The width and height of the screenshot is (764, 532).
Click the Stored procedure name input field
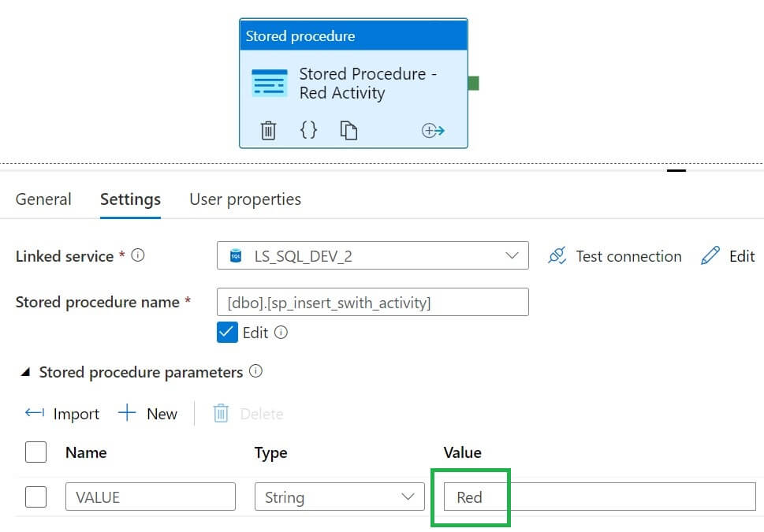[372, 302]
